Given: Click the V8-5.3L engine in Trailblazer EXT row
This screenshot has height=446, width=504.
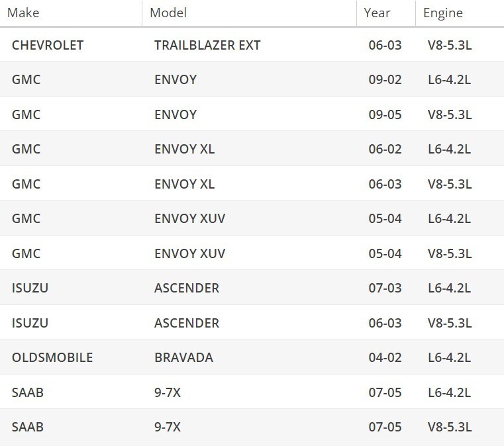Looking at the screenshot, I should tap(449, 45).
